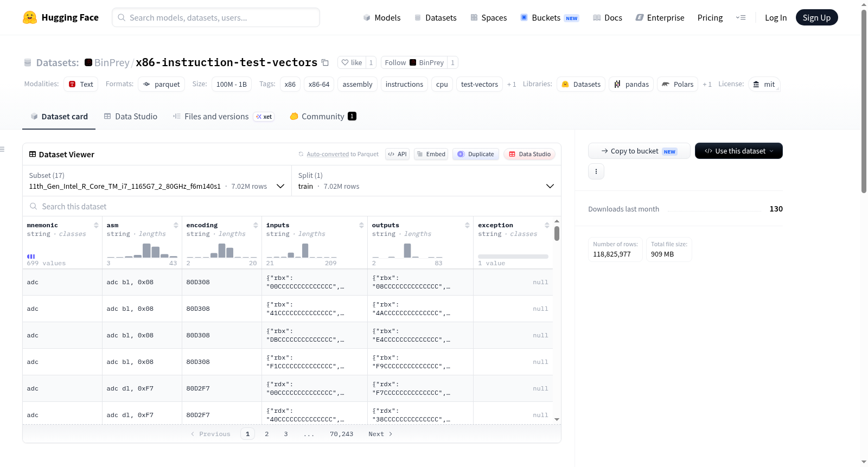Open the Enterprise menu item
Image resolution: width=868 pixels, height=467 pixels.
pos(660,17)
